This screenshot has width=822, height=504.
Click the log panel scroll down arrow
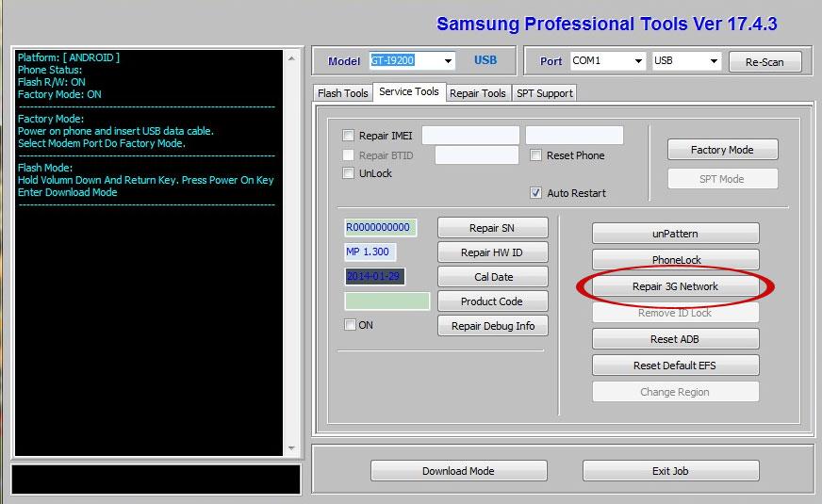point(291,447)
